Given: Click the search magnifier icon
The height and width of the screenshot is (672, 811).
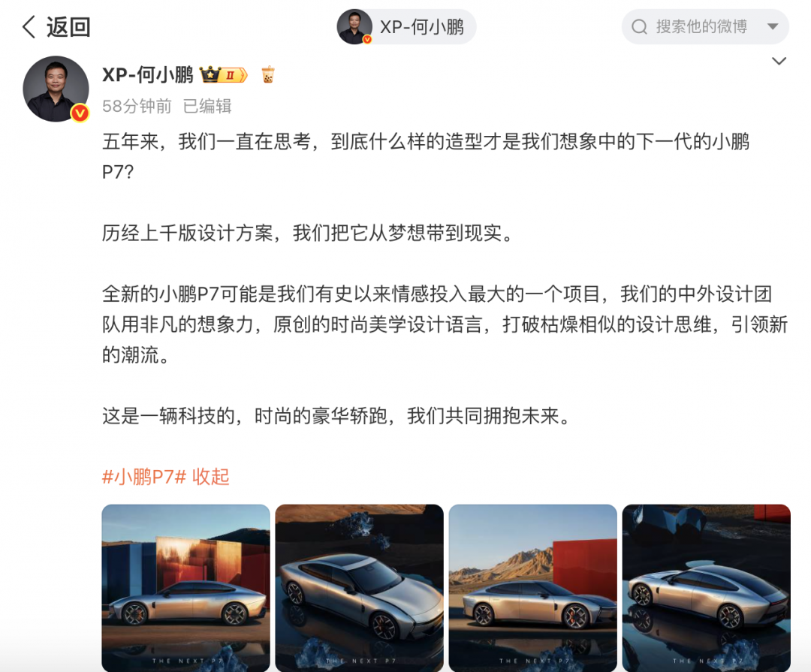Looking at the screenshot, I should click(639, 27).
